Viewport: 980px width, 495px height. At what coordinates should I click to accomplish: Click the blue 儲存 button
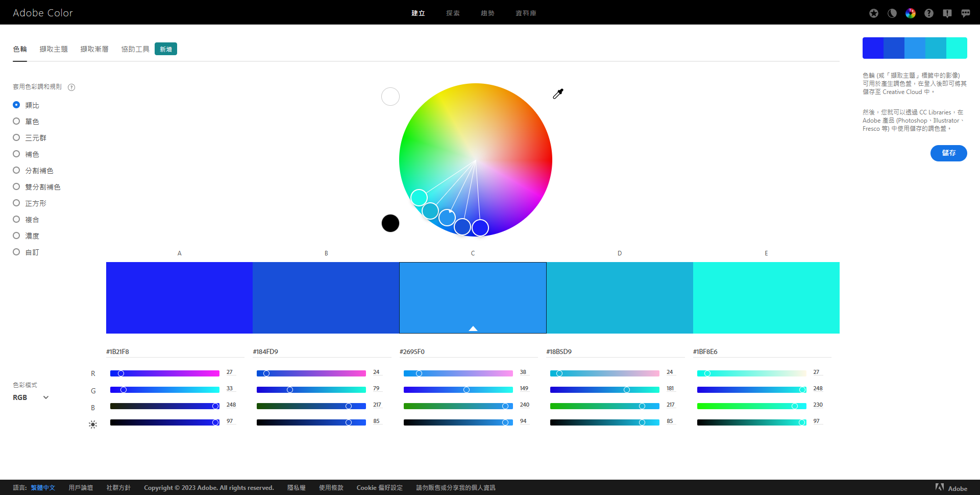click(x=948, y=153)
